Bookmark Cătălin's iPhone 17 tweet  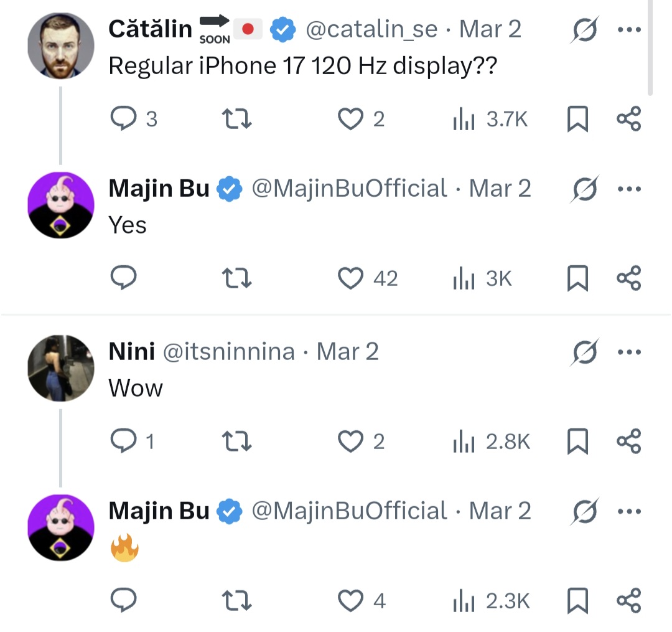coord(577,119)
